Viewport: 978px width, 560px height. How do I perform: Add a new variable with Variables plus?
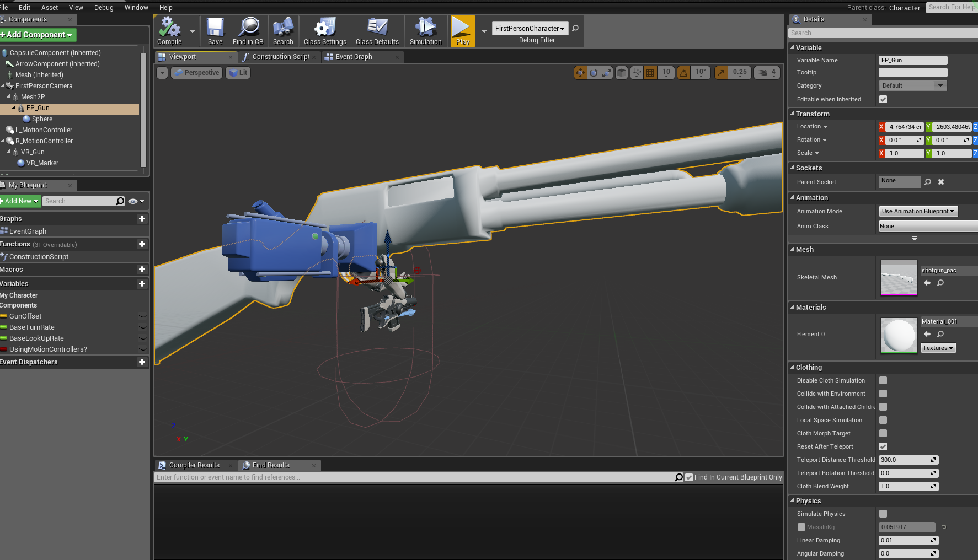[142, 284]
